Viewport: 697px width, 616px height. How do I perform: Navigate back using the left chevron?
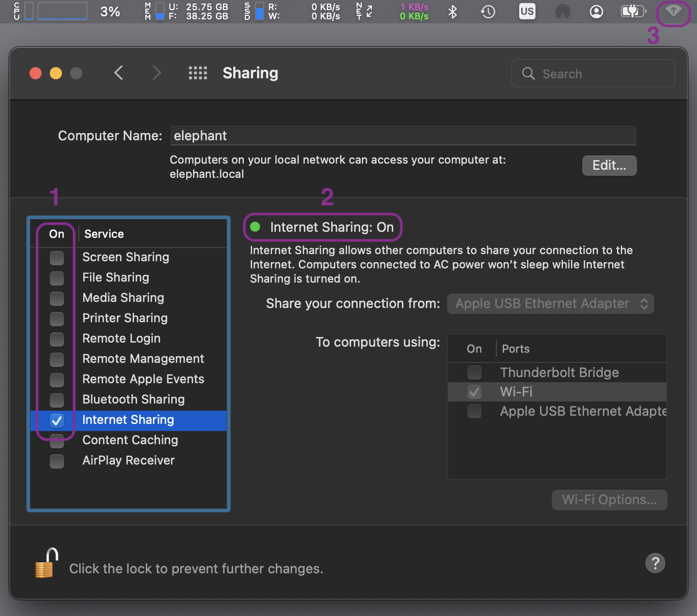point(118,73)
